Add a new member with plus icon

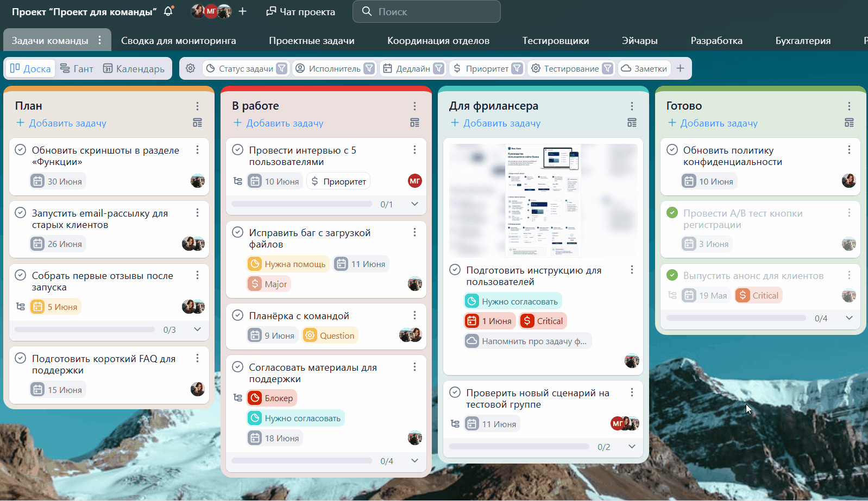tap(242, 11)
